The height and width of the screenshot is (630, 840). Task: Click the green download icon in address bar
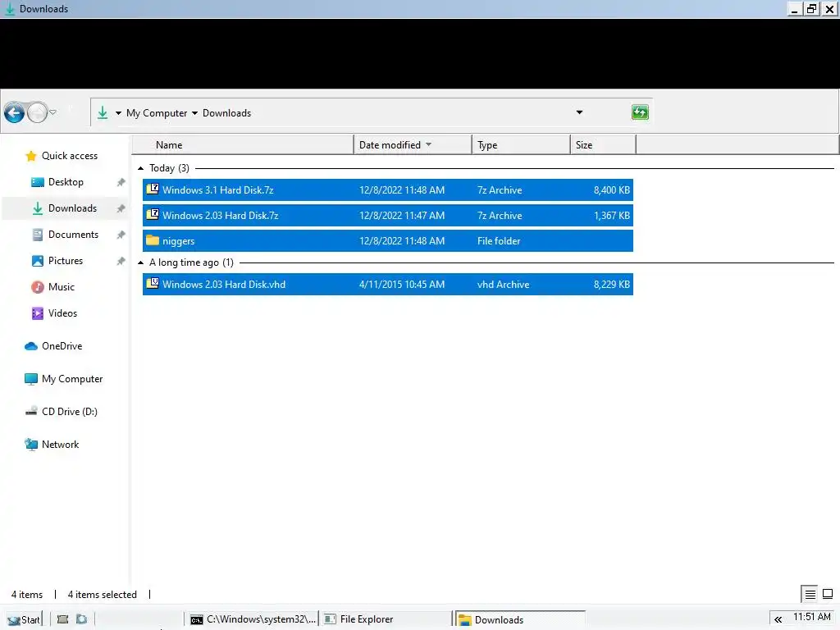pos(103,112)
